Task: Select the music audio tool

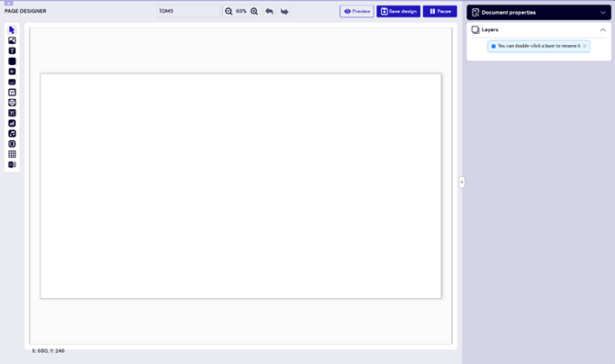Action: pos(12,134)
